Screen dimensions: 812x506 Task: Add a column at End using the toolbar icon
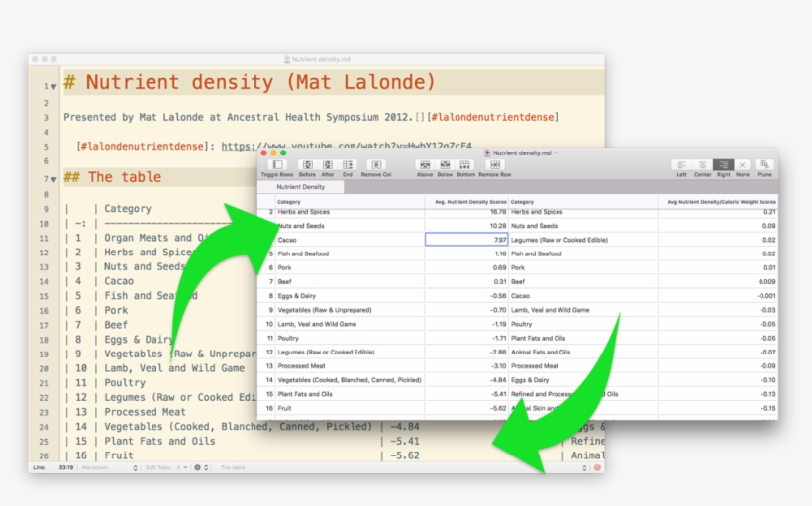tap(348, 164)
